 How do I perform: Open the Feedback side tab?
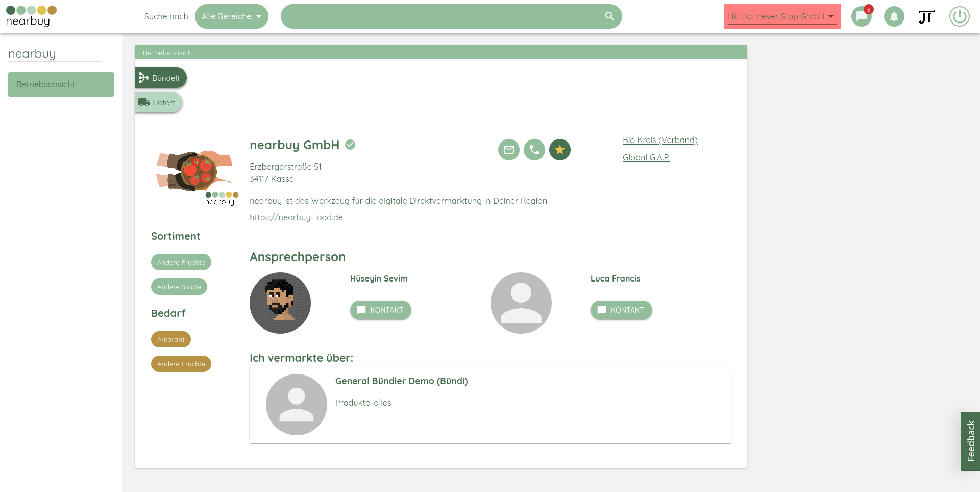pos(970,441)
